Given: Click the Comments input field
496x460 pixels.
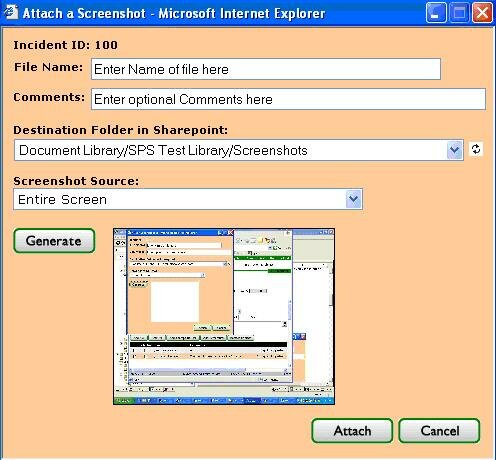Looking at the screenshot, I should point(288,99).
